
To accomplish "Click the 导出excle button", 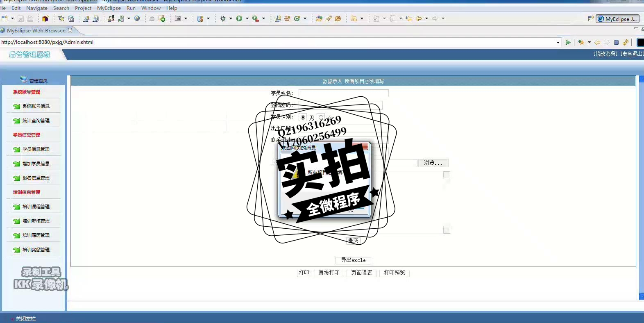I will pyautogui.click(x=353, y=260).
